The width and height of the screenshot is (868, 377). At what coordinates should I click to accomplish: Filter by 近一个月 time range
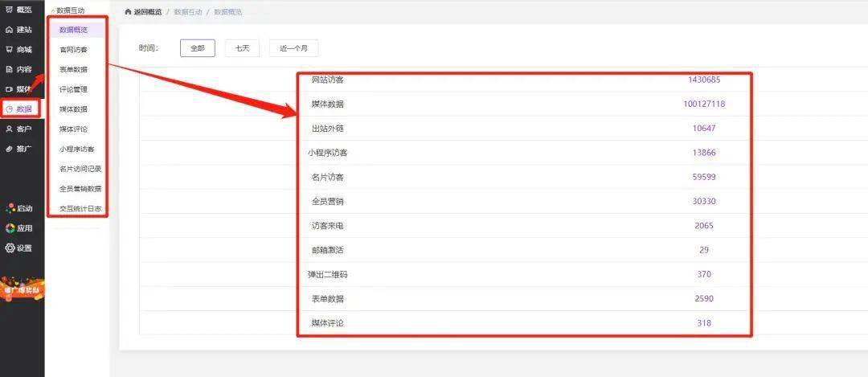tap(294, 48)
